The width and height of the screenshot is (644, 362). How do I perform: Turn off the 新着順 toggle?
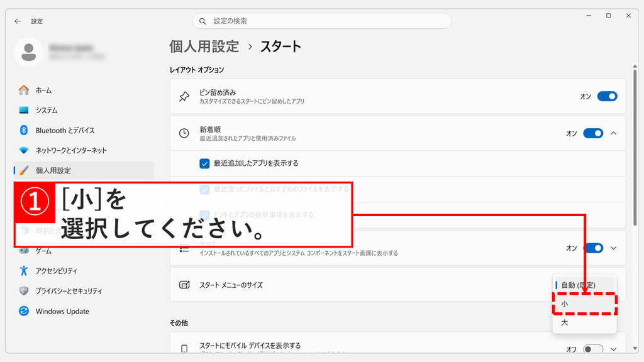593,133
